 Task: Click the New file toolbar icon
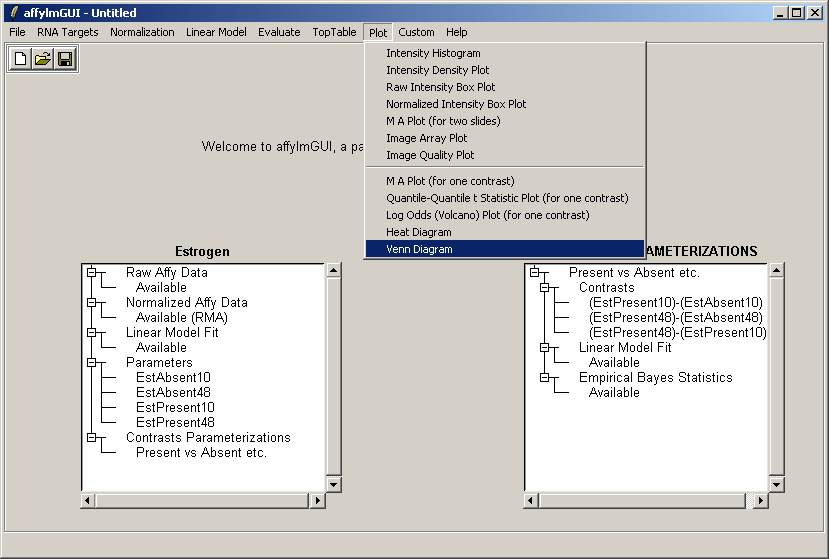(21, 60)
